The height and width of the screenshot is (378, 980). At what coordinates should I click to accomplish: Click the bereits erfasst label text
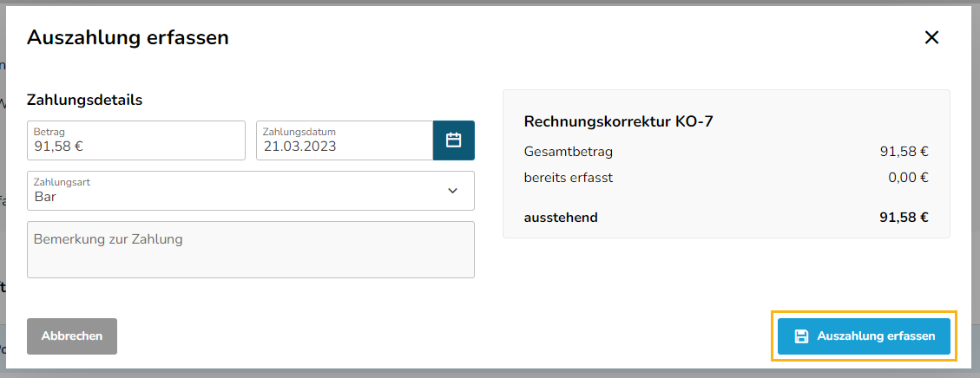pos(569,178)
